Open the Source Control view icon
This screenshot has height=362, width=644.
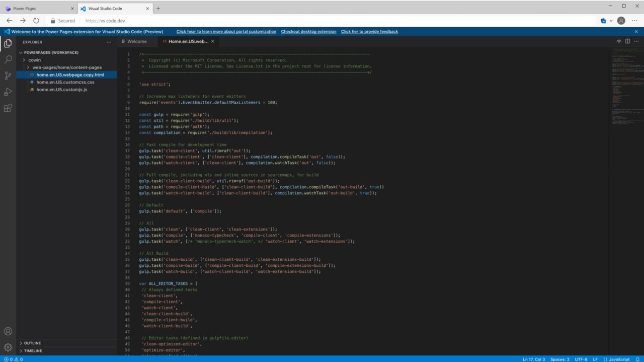point(8,76)
